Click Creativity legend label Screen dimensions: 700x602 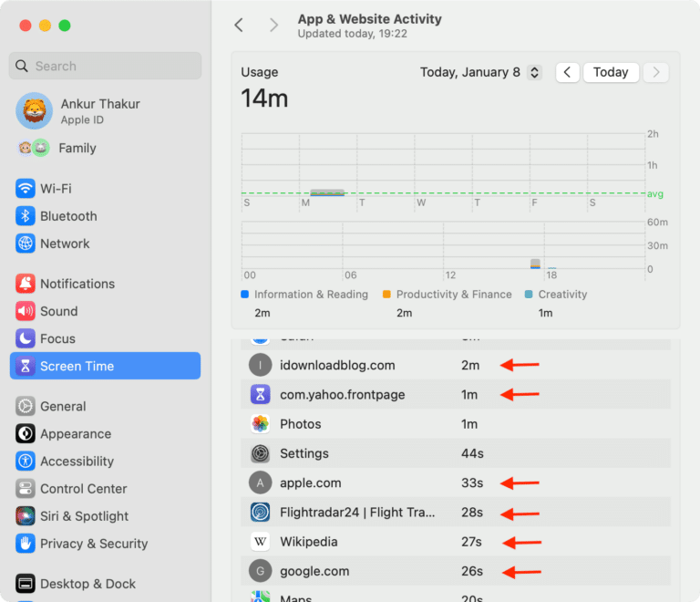point(562,295)
